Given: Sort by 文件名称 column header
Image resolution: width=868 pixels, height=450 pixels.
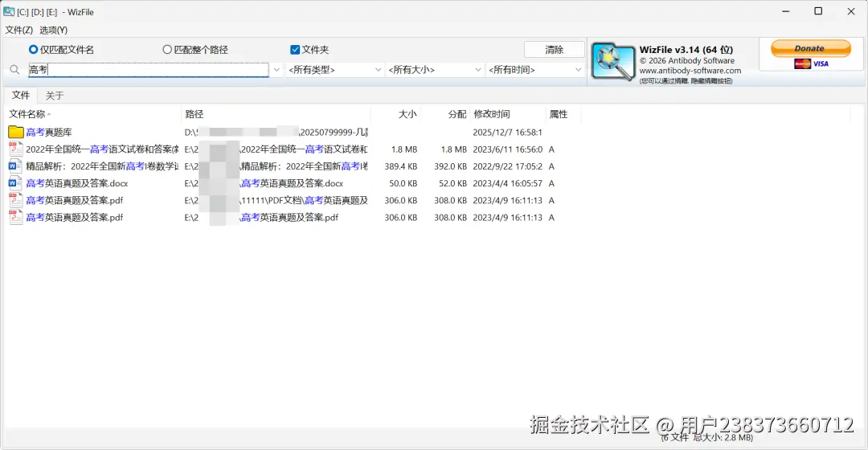Looking at the screenshot, I should (94, 114).
